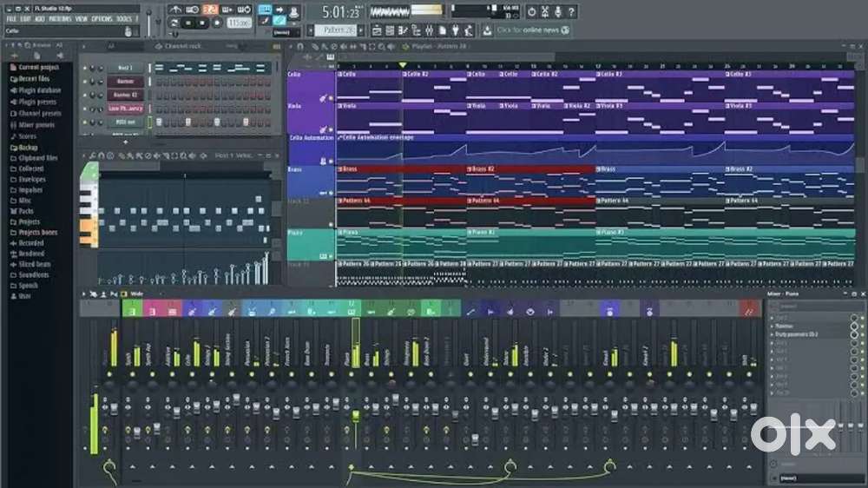Open the tempo tapper icon
Screen dimensions: 868x488
click(469, 30)
